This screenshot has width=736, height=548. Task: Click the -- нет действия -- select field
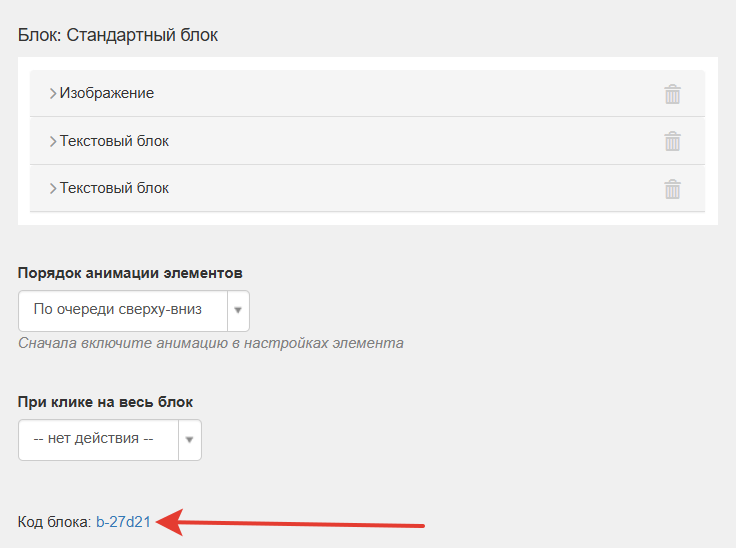[x=110, y=440]
